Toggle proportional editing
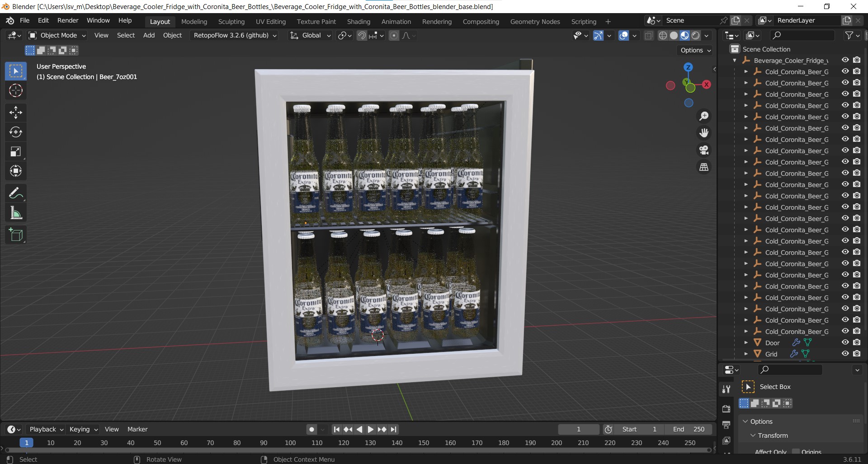This screenshot has height=464, width=868. tap(394, 36)
